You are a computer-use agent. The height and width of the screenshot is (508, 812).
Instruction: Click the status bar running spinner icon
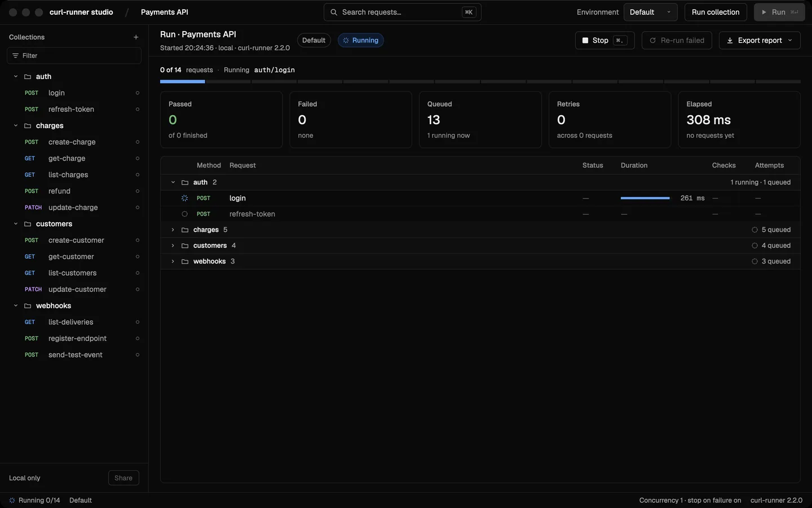tap(12, 501)
